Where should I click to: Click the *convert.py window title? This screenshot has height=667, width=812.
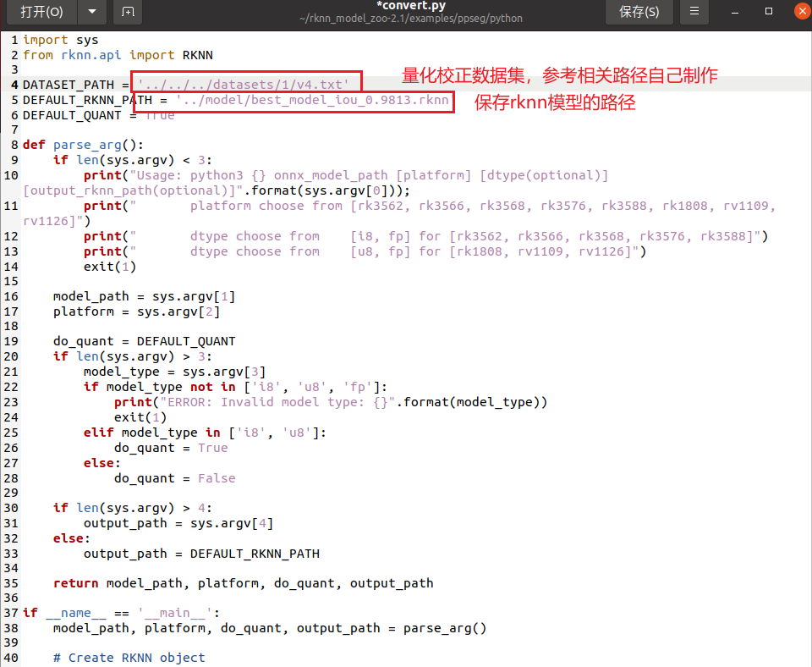click(411, 6)
